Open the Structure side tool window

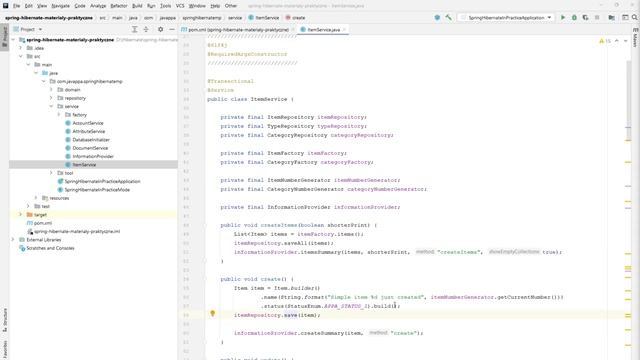[4, 319]
